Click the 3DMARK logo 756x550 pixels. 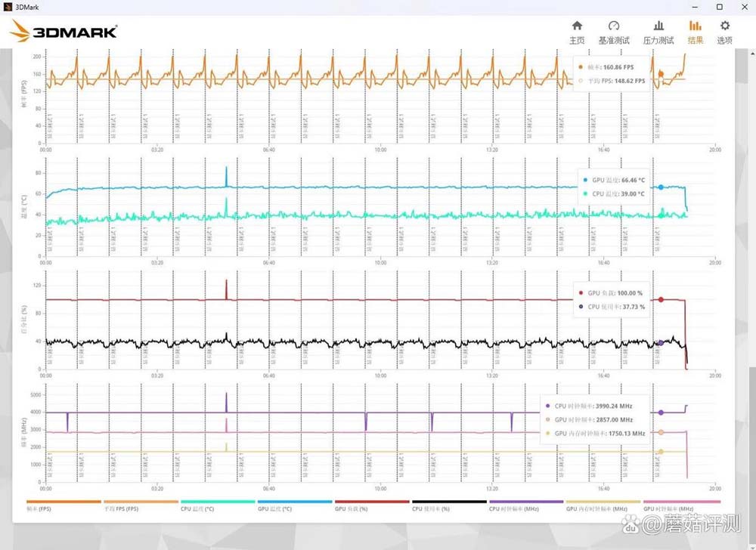64,31
